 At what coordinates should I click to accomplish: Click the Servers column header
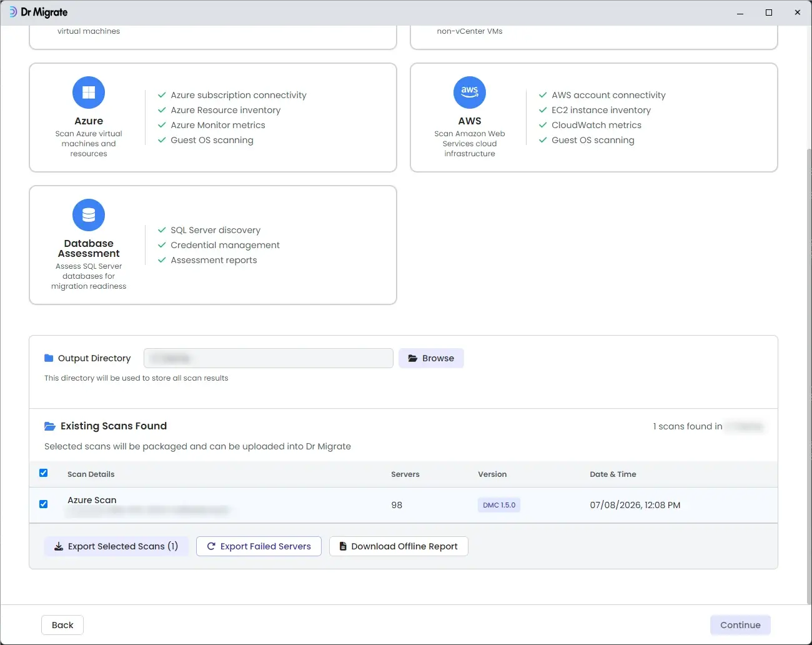click(405, 474)
